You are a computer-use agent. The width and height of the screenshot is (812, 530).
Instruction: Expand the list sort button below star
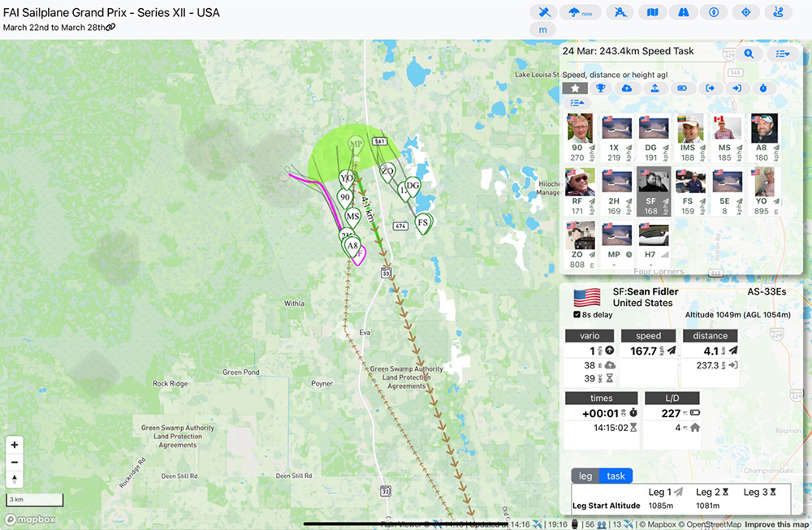576,103
